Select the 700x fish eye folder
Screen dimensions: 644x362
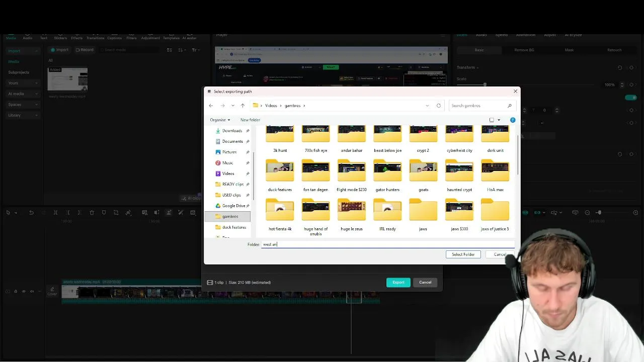315,139
